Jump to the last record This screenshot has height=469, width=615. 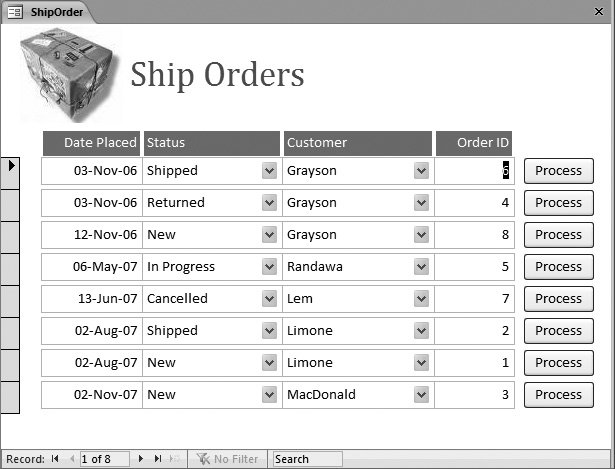click(x=157, y=459)
